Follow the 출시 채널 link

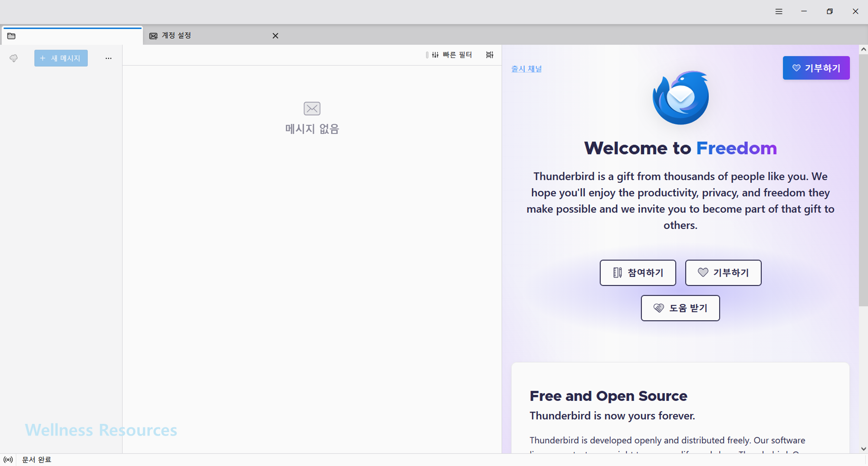pyautogui.click(x=526, y=69)
